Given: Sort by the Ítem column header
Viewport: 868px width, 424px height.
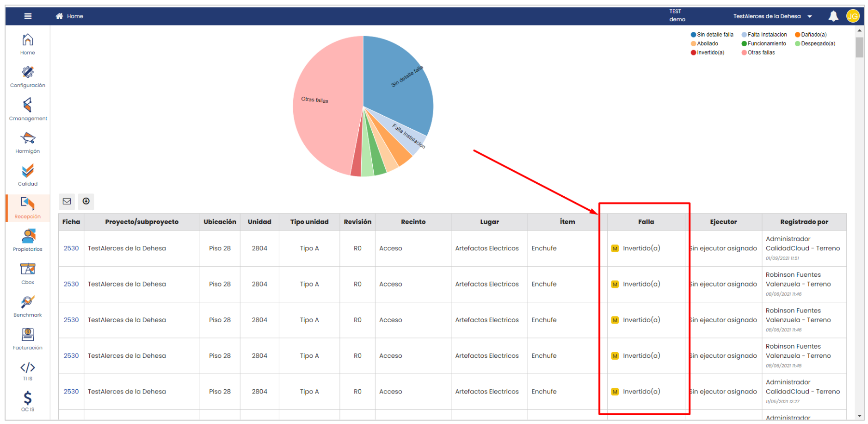Looking at the screenshot, I should [567, 222].
